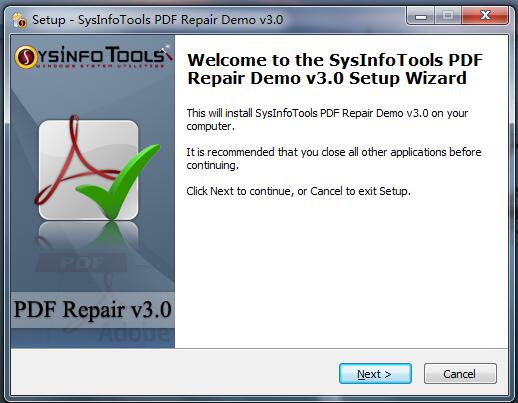Click the Setup window title text
Screen dimensions: 518x403
(158, 20)
